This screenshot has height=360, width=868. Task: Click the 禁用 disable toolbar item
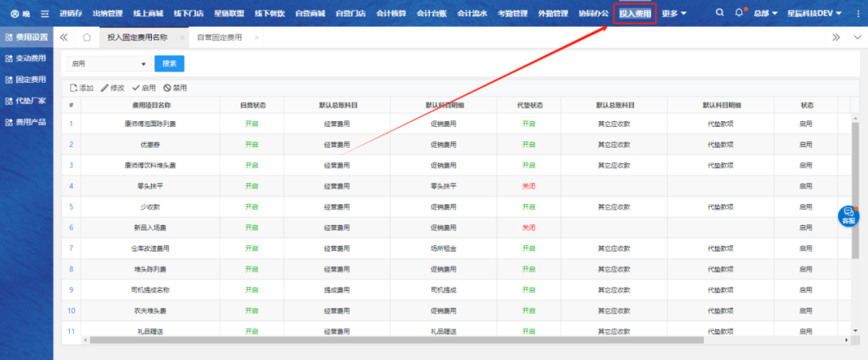174,88
